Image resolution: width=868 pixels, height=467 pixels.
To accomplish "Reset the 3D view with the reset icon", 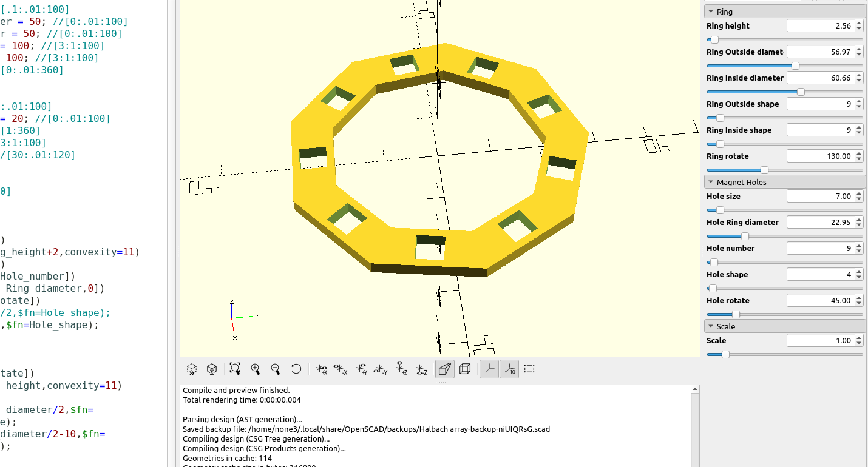I will (x=296, y=369).
